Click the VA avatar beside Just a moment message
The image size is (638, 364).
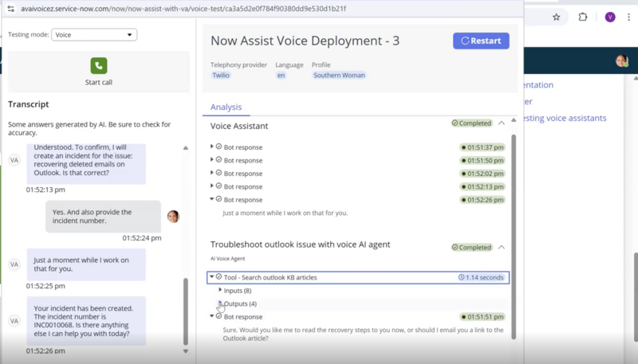coord(14,264)
